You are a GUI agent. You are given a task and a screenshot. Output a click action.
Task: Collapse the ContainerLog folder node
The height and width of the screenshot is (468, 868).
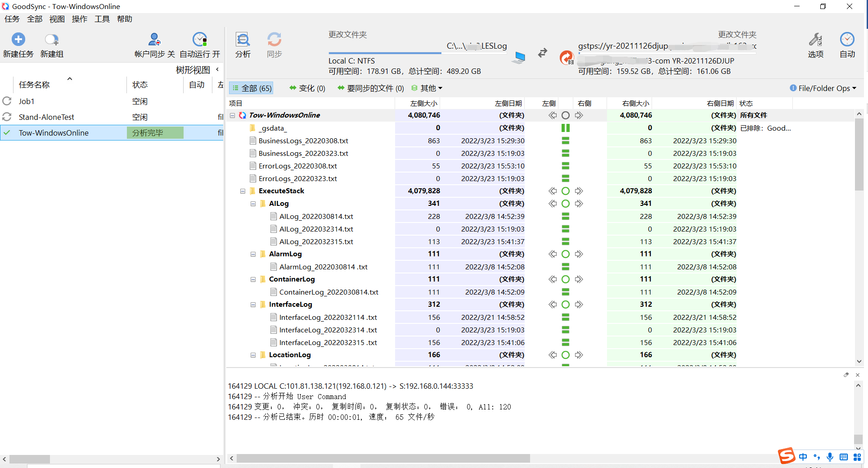253,279
